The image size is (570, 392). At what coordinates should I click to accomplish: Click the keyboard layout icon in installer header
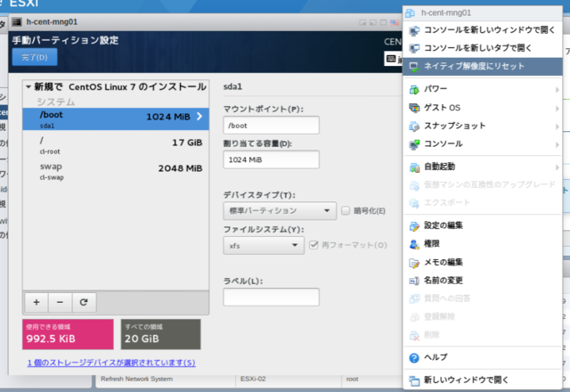[x=391, y=59]
